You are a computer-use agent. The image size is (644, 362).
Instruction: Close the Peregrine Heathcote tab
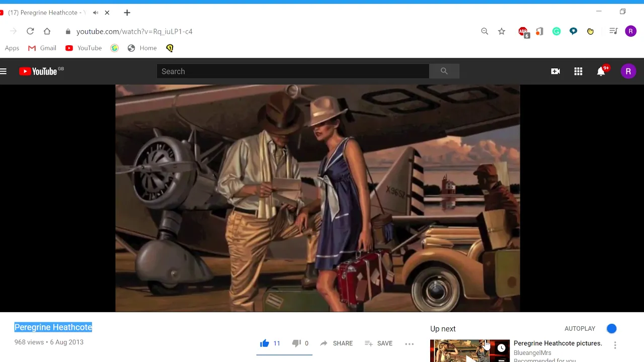point(107,13)
